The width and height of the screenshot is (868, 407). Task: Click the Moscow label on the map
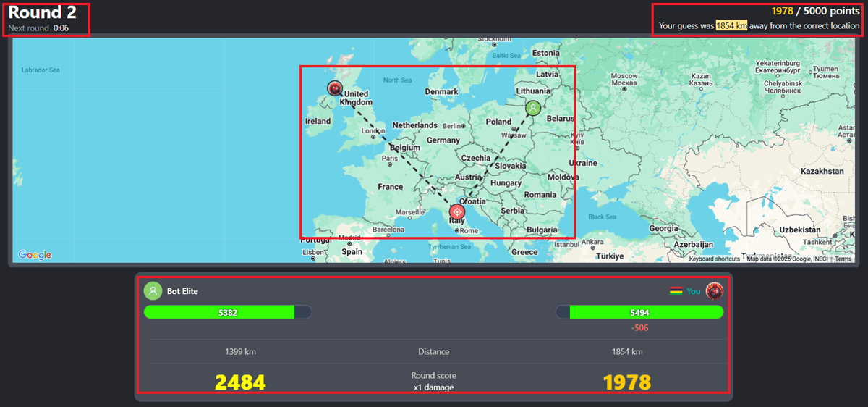(624, 76)
